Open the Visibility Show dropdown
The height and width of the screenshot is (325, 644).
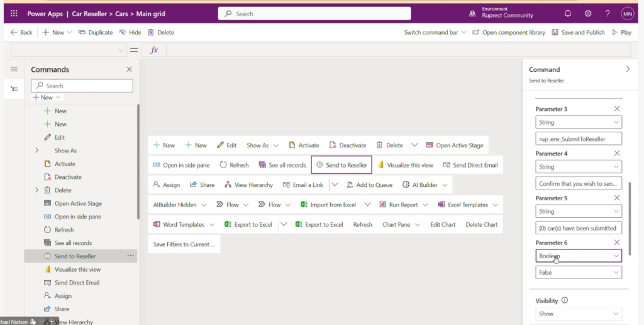(579, 314)
